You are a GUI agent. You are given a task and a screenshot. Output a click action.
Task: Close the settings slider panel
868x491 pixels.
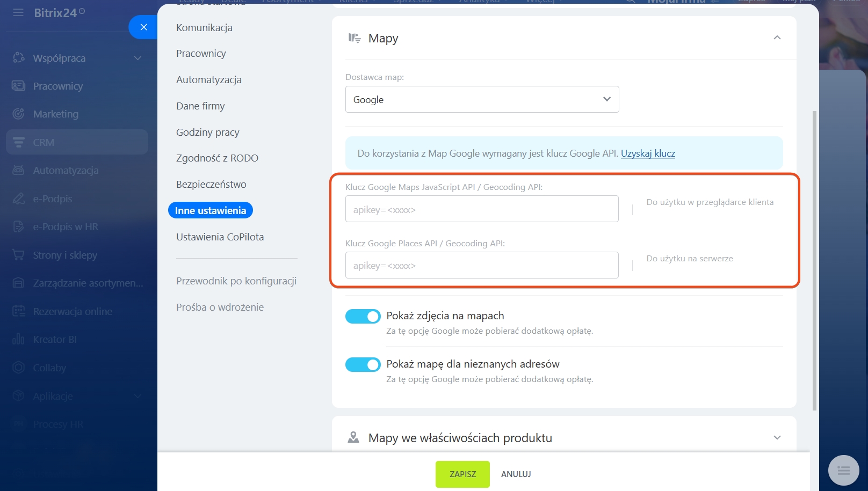coord(143,27)
